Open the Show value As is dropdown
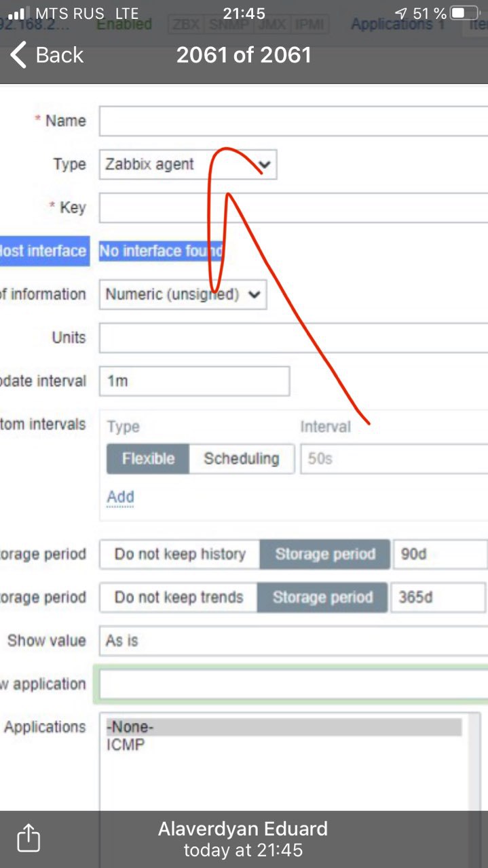This screenshot has height=868, width=488. [x=293, y=641]
